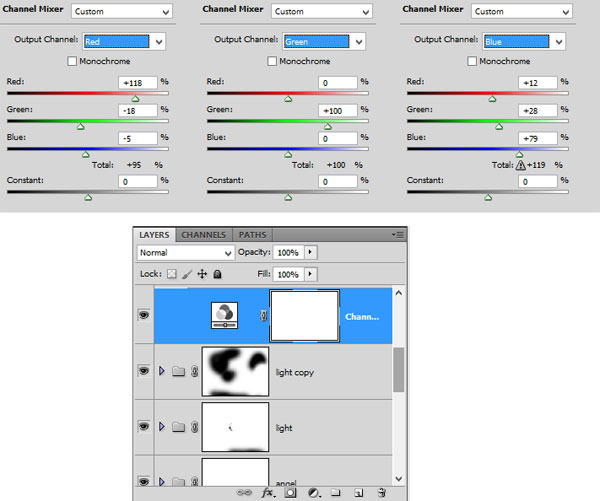The height and width of the screenshot is (501, 600).
Task: Switch to the Layers tab
Action: point(154,235)
